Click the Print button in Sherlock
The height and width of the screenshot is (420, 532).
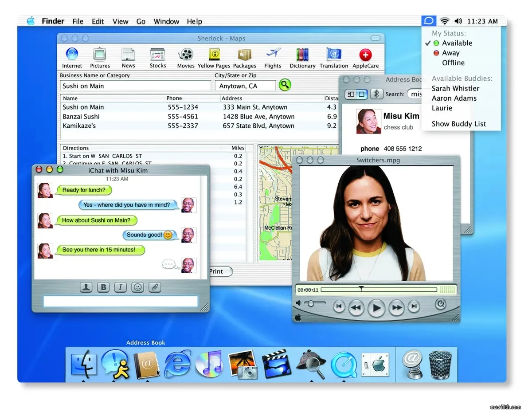(x=220, y=271)
